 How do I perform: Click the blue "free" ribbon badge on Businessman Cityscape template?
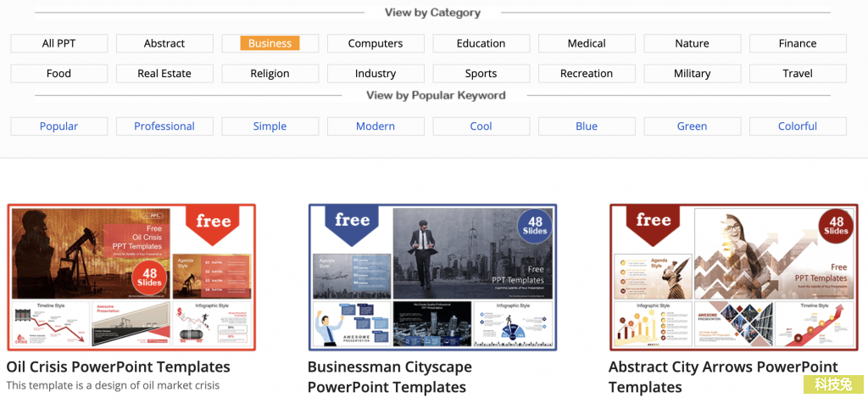[352, 223]
